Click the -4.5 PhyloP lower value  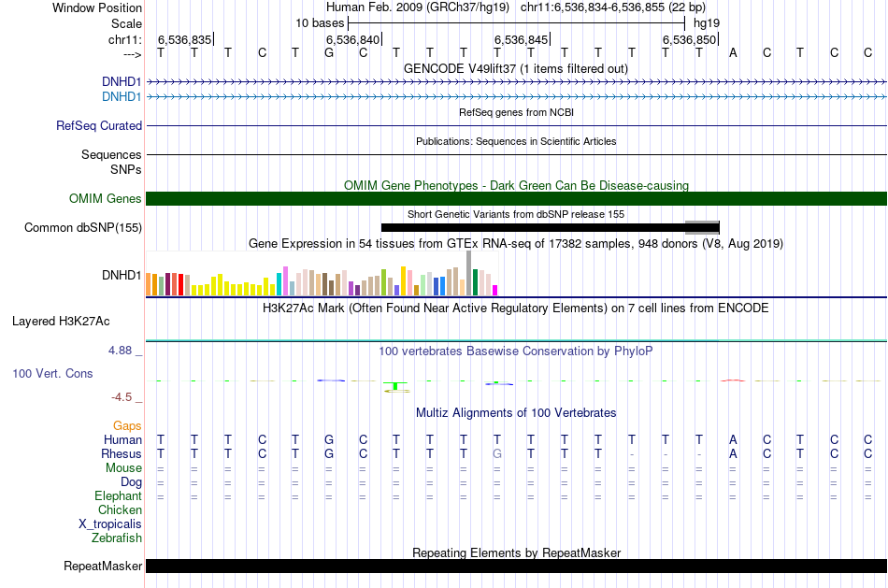click(122, 397)
